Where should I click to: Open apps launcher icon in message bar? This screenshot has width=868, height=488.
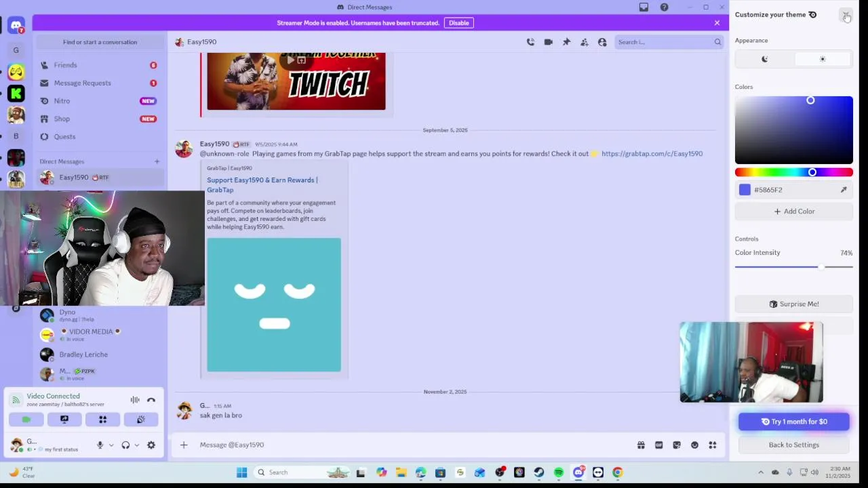713,445
